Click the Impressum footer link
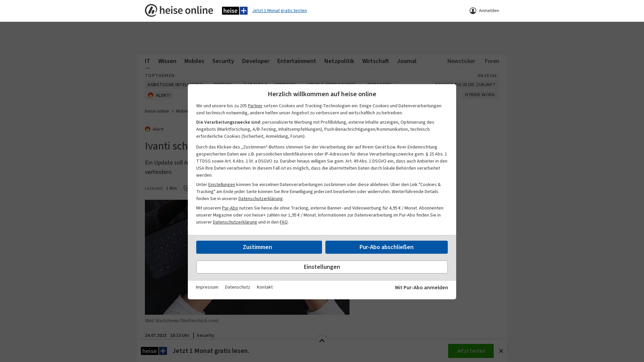Screen dimensions: 644x362 point(207,287)
